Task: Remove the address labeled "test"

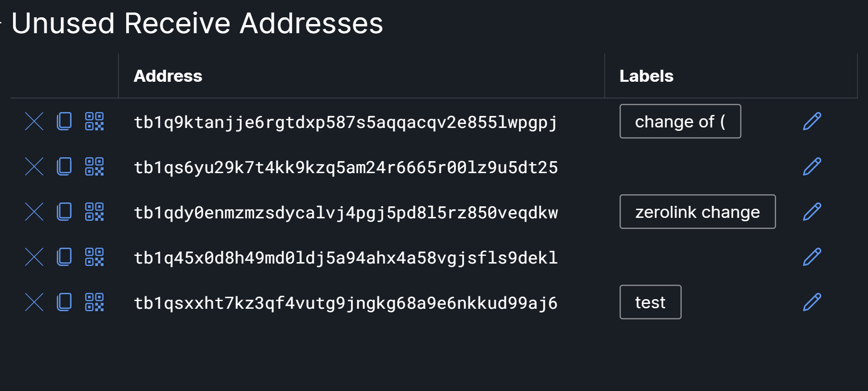Action: (x=34, y=303)
